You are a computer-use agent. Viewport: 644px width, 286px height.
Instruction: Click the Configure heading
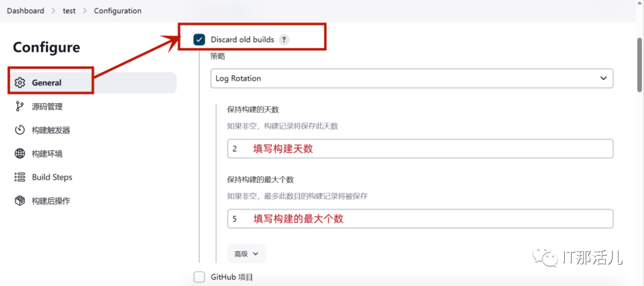47,47
